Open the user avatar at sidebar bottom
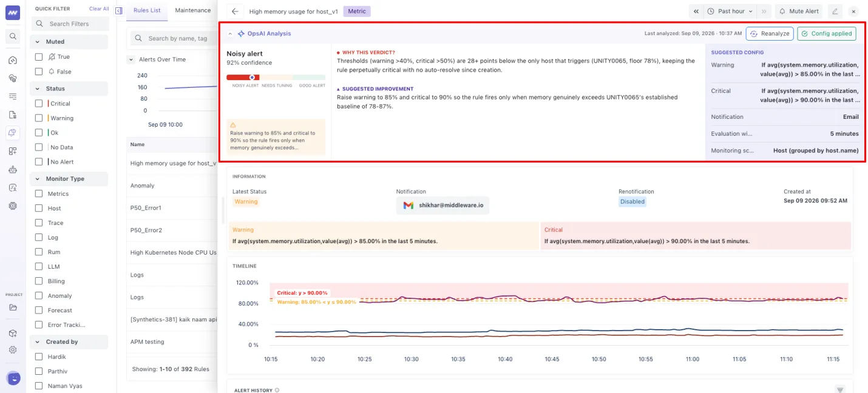 pos(13,378)
